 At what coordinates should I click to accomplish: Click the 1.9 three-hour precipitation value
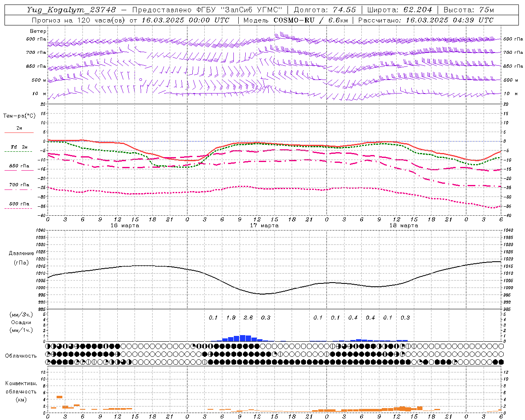pos(231,318)
